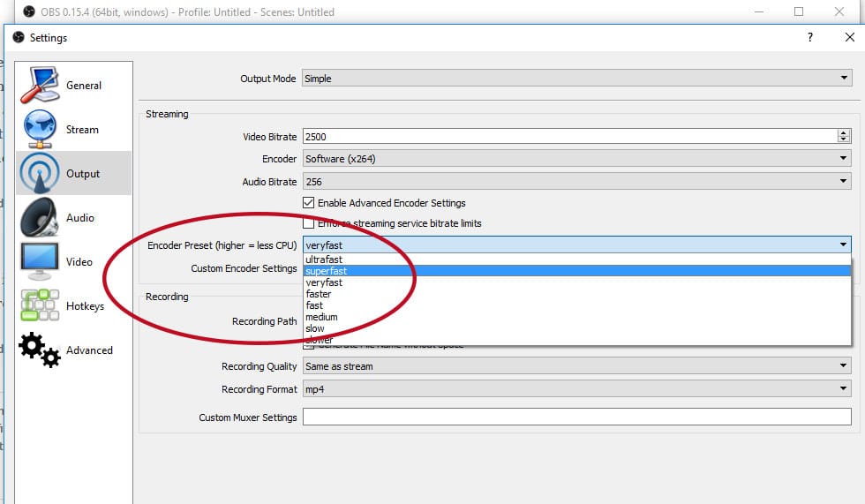This screenshot has width=865, height=504.
Task: Click the question mark help icon
Action: [x=810, y=37]
